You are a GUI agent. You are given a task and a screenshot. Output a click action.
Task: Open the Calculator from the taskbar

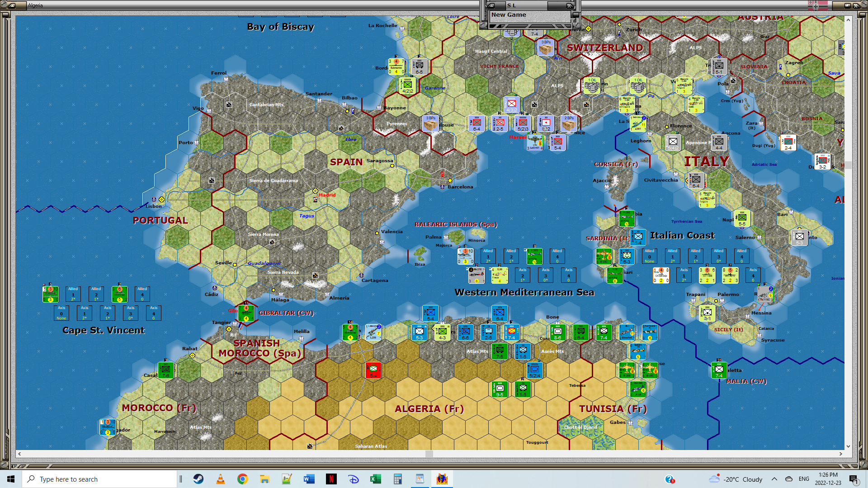(x=397, y=479)
